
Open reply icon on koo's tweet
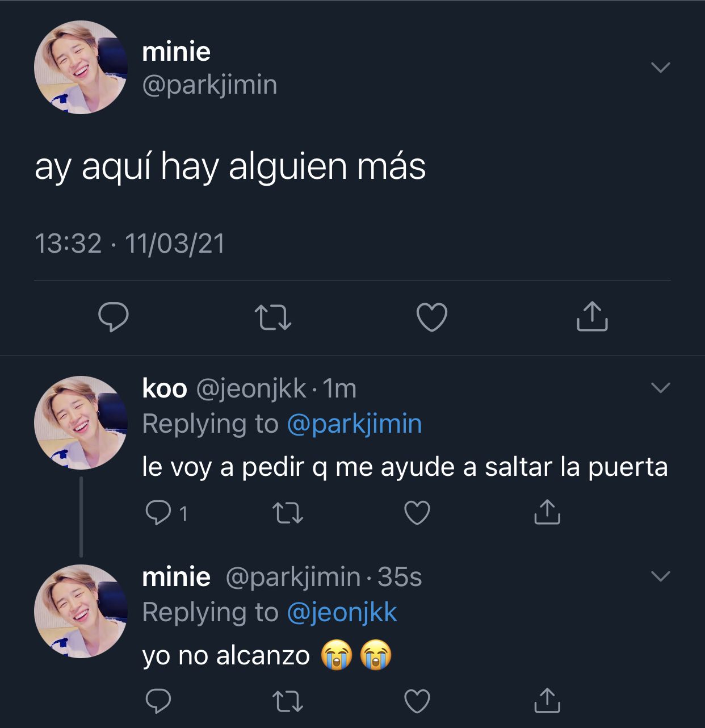tap(158, 513)
